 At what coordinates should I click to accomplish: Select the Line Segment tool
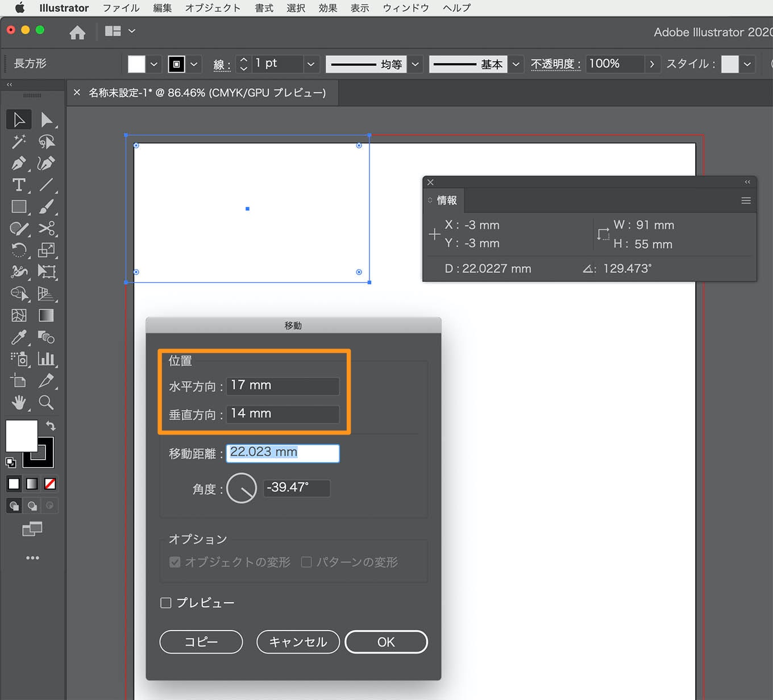(47, 185)
